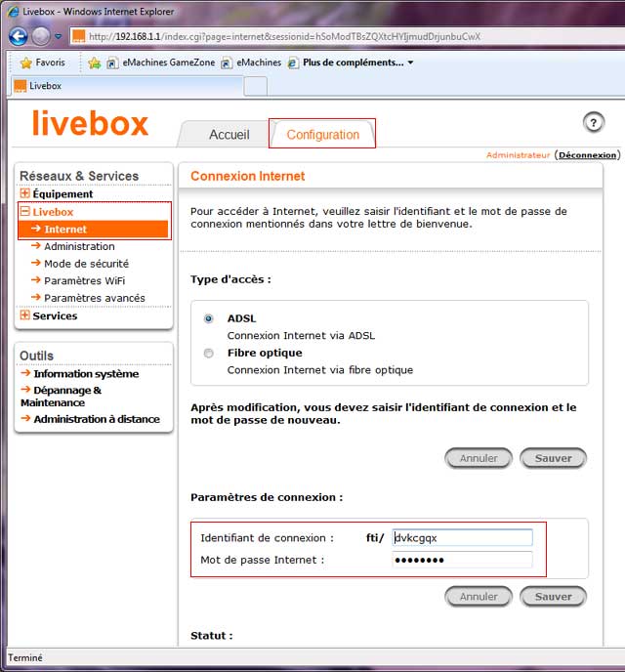Open the eMachines favorite link
The height and width of the screenshot is (672, 625).
click(251, 63)
